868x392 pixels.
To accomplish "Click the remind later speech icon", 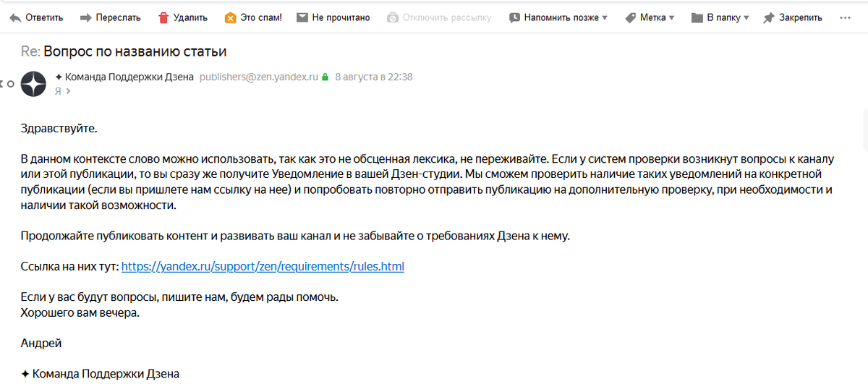I will 514,17.
